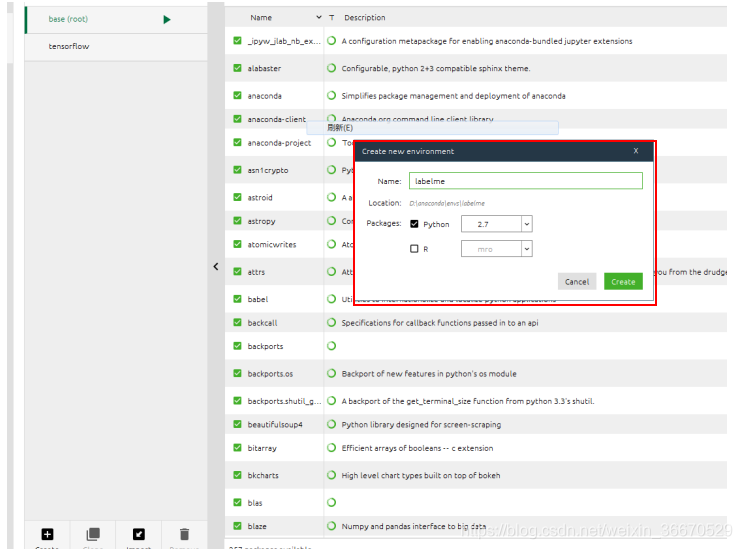Click the Clone environment icon

click(93, 534)
